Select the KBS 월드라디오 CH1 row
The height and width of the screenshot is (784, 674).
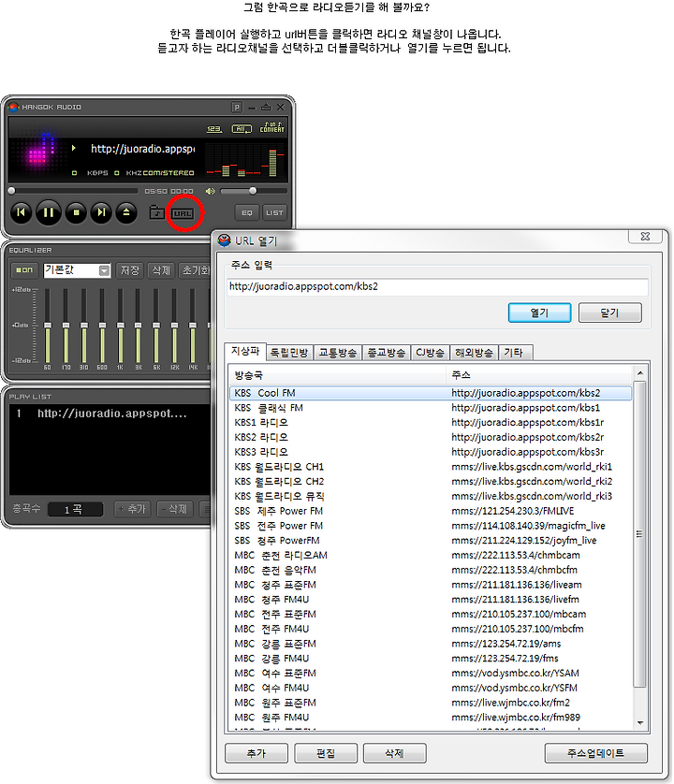point(431,467)
